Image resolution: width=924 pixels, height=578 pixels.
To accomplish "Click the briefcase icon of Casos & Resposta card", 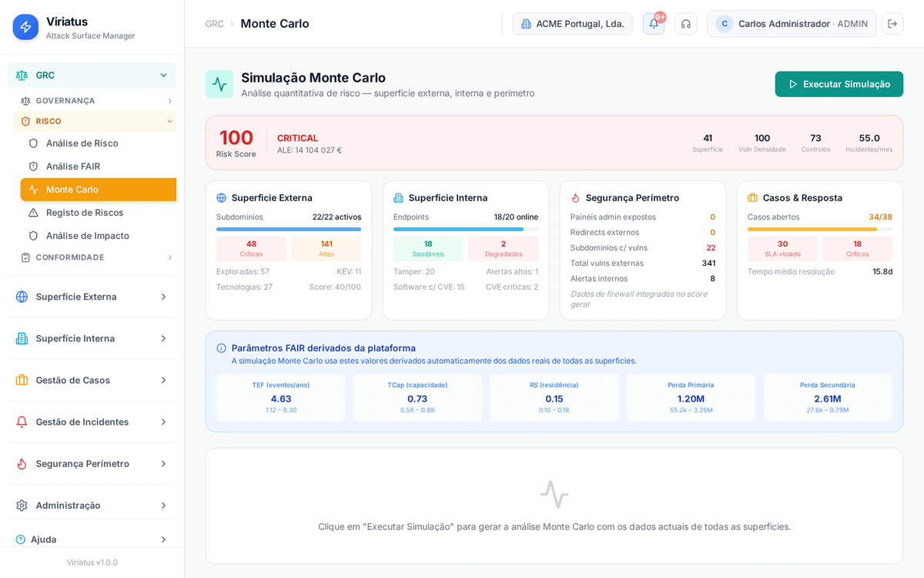I will click(x=753, y=198).
